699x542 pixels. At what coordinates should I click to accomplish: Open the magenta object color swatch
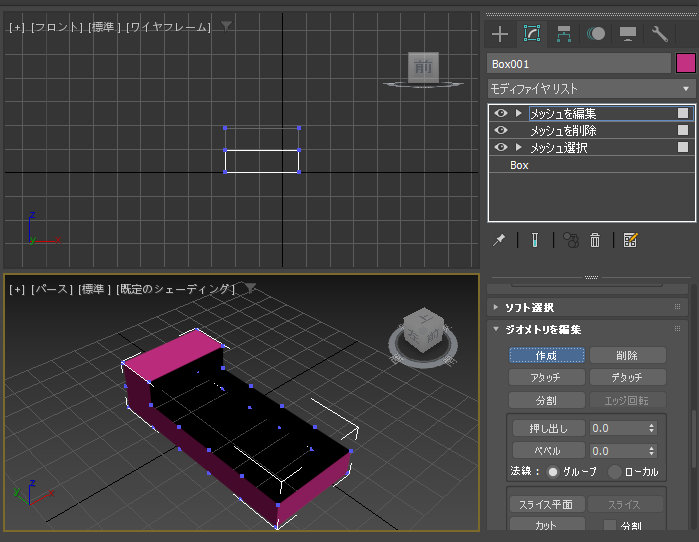click(686, 63)
